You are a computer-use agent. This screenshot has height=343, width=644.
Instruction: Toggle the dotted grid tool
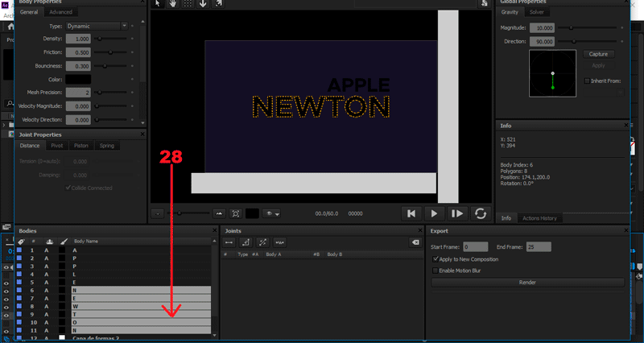pos(188,3)
